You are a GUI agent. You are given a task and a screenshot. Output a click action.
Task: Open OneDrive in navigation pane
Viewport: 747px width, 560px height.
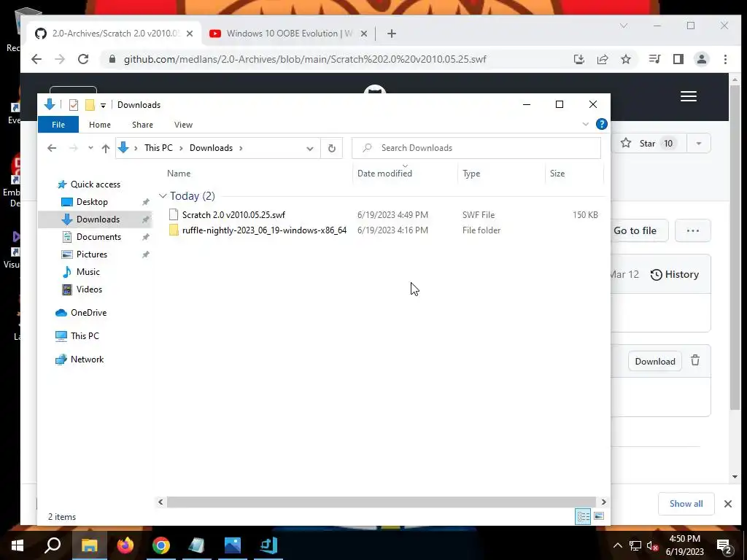(x=88, y=314)
